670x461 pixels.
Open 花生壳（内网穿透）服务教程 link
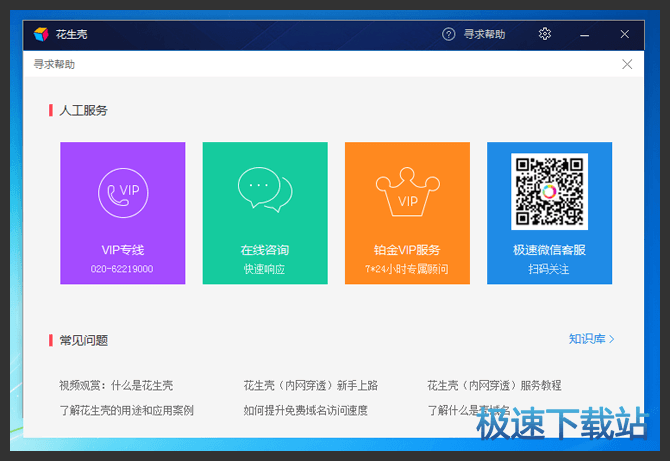click(x=494, y=385)
